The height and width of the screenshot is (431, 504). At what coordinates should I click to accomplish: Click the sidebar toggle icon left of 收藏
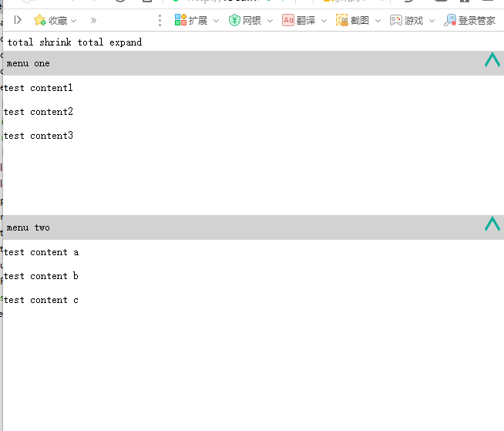(18, 20)
